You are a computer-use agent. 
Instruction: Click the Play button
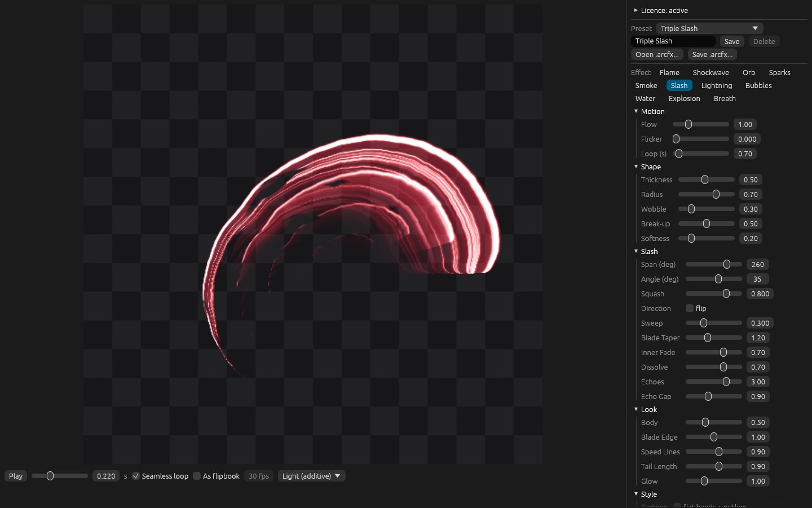click(x=16, y=476)
